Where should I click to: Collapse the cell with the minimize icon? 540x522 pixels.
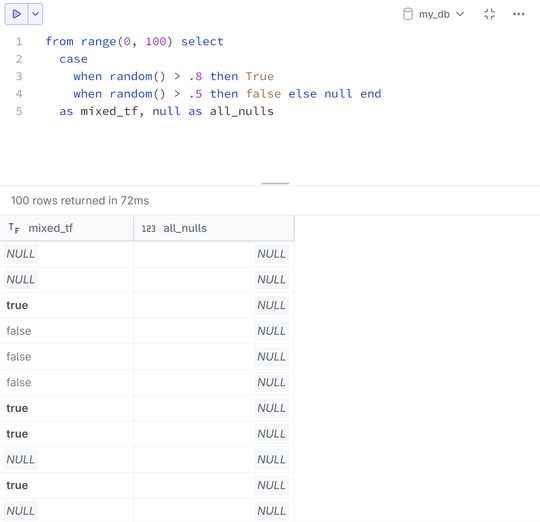[489, 14]
